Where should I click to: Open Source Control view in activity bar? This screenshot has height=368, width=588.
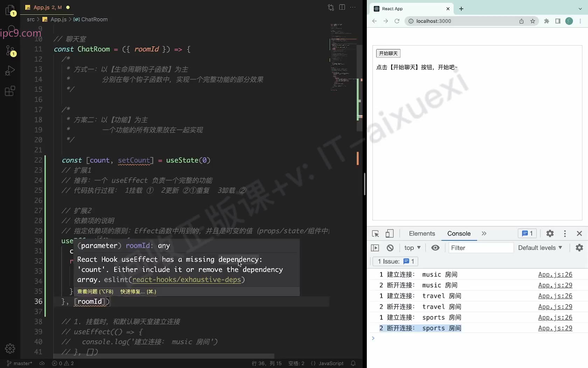(x=10, y=51)
